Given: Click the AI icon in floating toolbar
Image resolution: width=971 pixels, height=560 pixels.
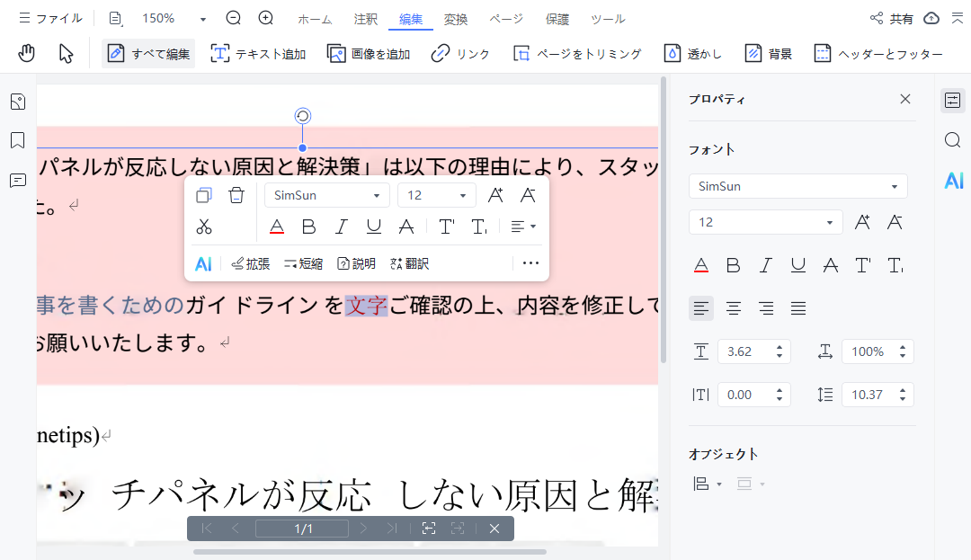Looking at the screenshot, I should coord(204,264).
